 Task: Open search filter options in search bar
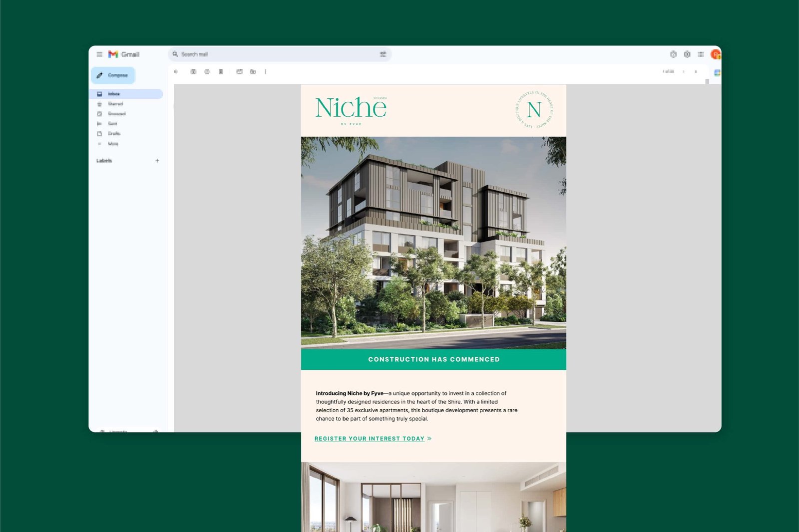[x=383, y=54]
